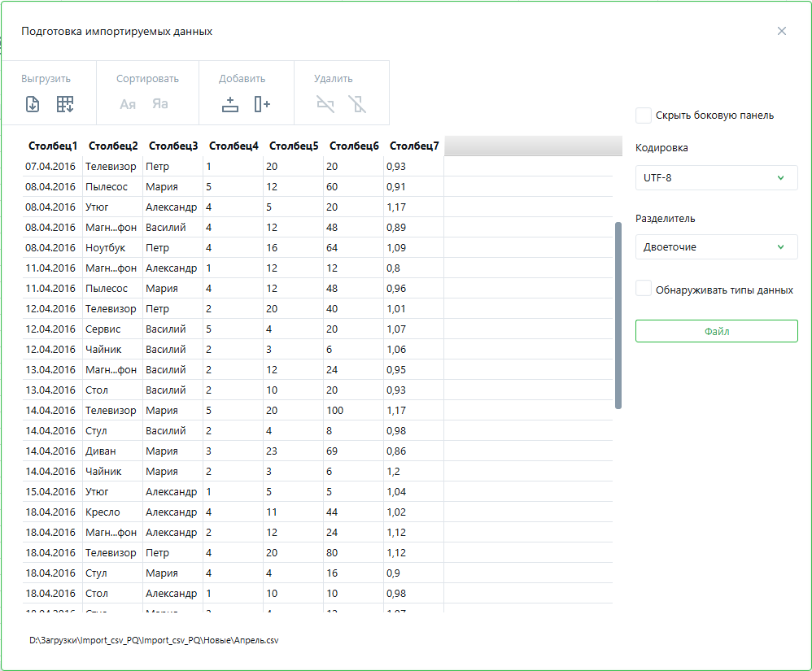Close the Подготовка импортируемых данных dialog
This screenshot has width=812, height=671.
point(782,31)
